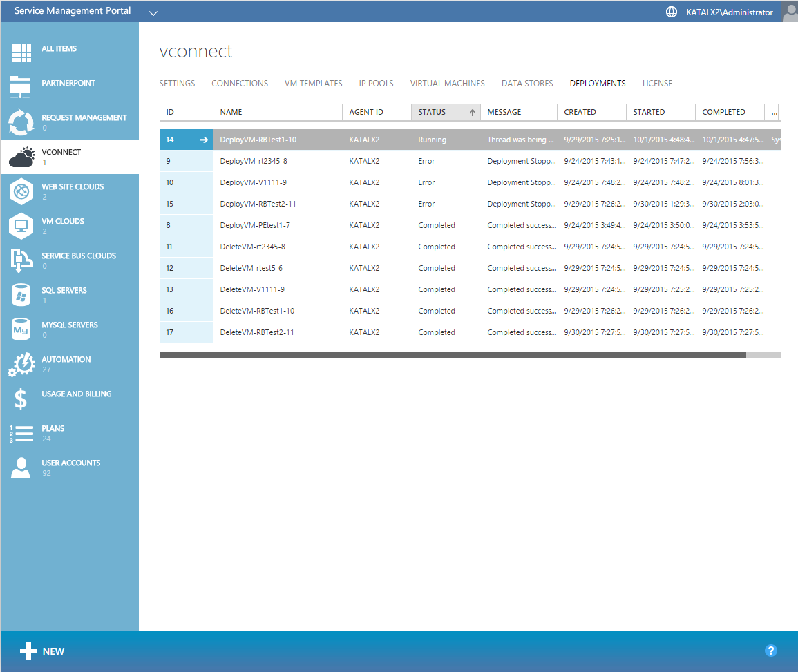This screenshot has height=672, width=798.
Task: Sort by Agent ID column header
Action: point(377,112)
